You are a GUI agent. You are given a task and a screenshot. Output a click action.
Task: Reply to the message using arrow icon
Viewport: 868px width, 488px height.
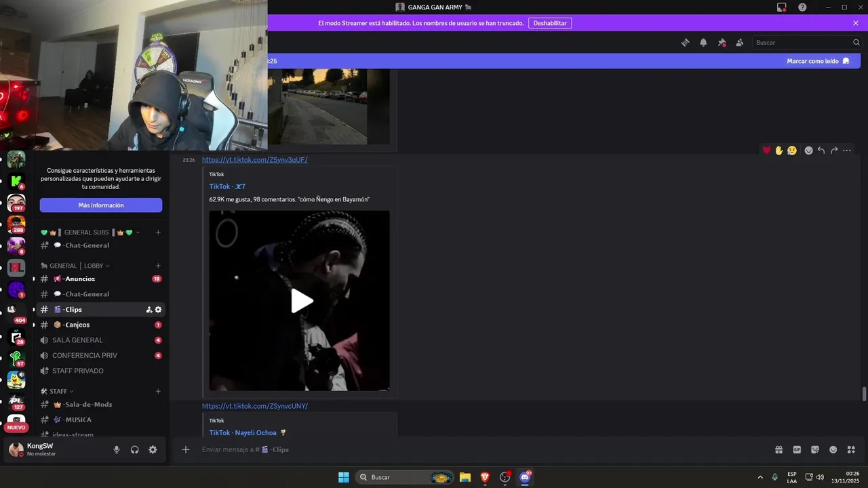(821, 150)
